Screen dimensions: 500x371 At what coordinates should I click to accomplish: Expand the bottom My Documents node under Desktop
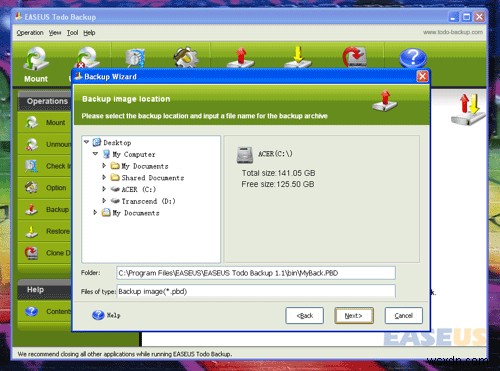tap(95, 212)
